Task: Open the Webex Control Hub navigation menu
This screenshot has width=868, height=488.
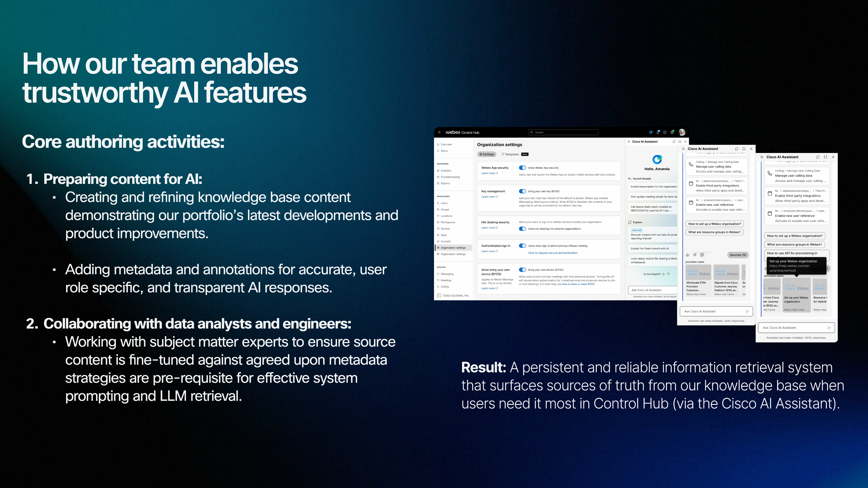Action: click(x=439, y=133)
